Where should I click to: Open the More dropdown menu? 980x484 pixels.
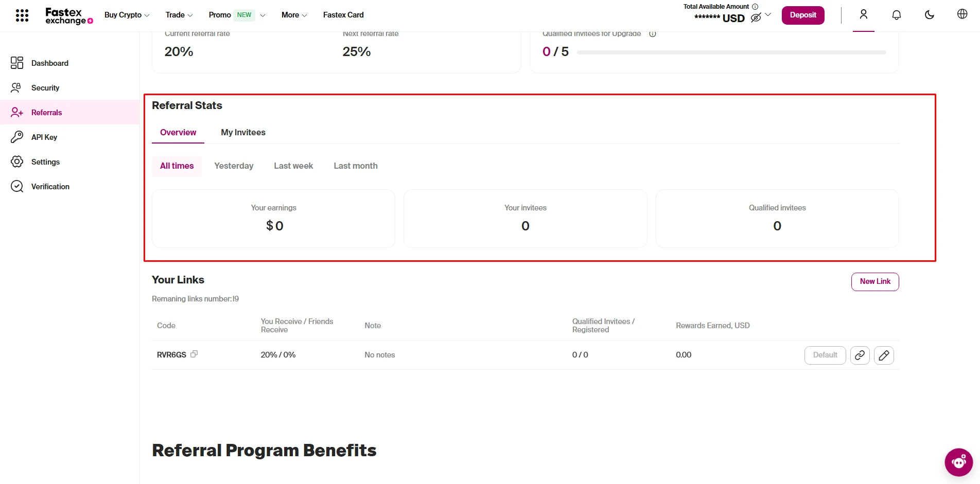click(x=294, y=15)
